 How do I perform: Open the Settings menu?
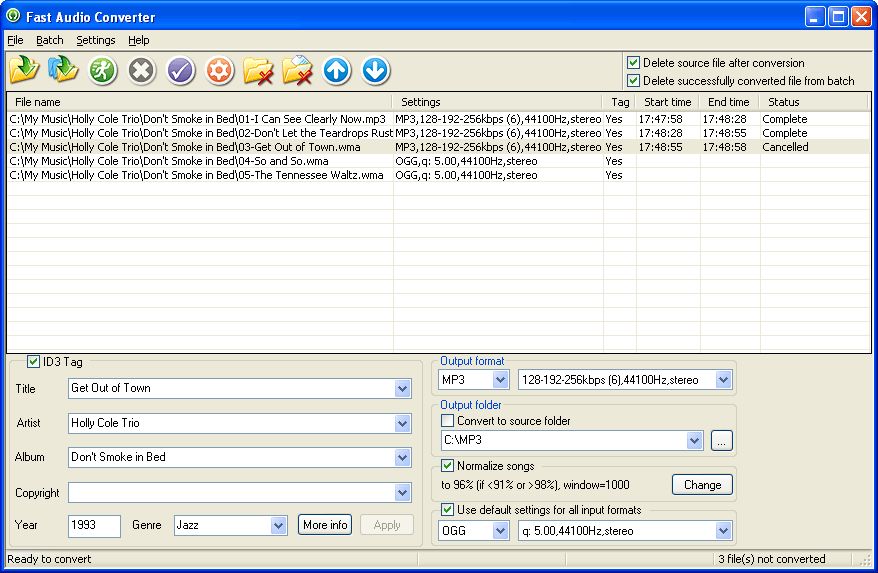[x=96, y=40]
